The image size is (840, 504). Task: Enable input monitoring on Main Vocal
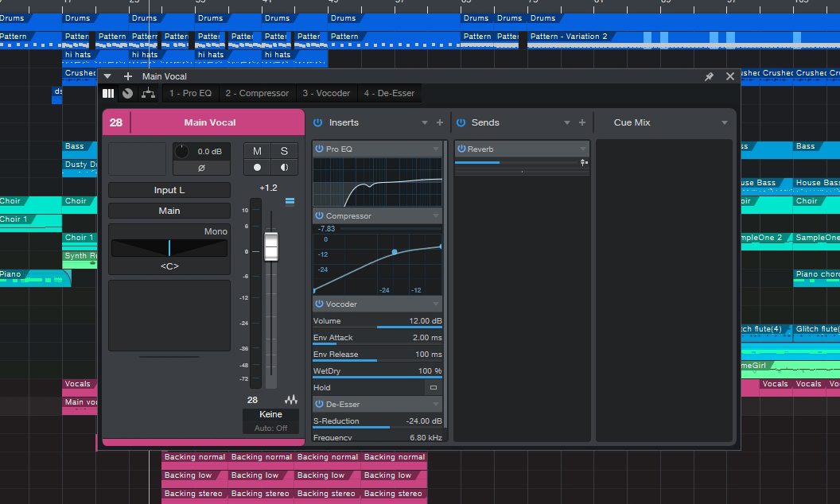(284, 167)
